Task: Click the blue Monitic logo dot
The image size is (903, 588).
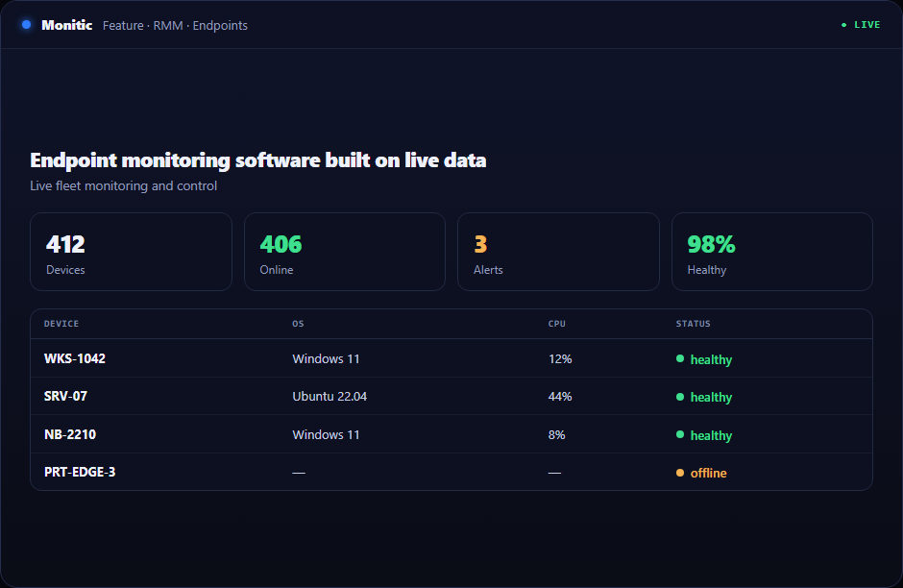Action: pos(27,25)
